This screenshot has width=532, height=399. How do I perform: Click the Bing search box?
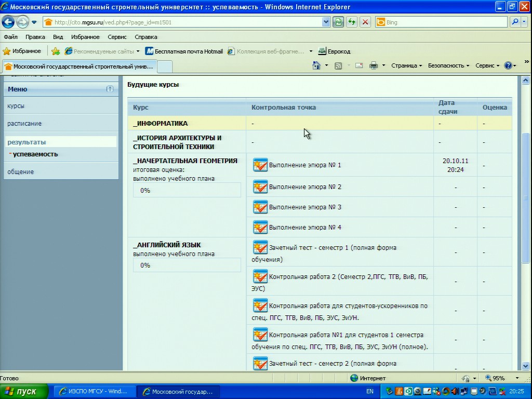pos(441,22)
